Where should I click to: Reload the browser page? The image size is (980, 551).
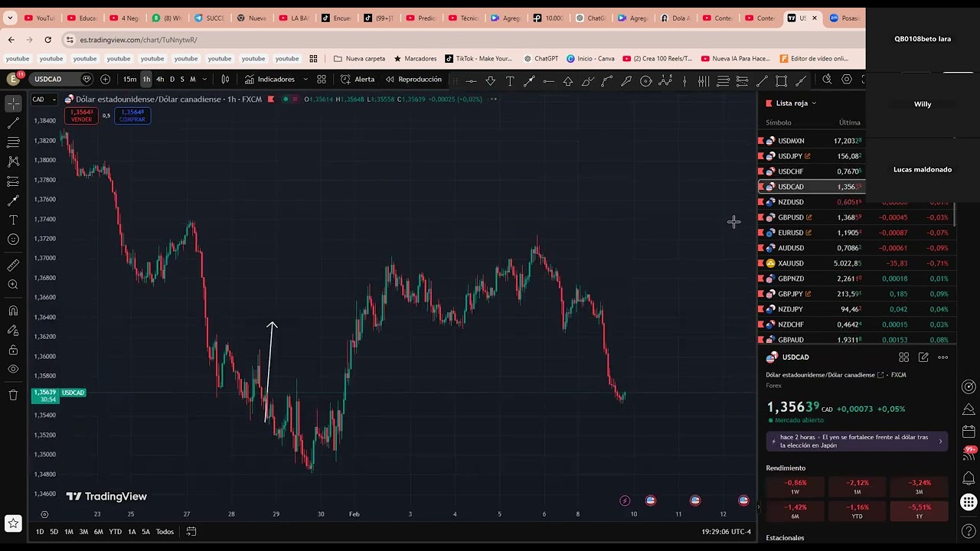click(47, 40)
